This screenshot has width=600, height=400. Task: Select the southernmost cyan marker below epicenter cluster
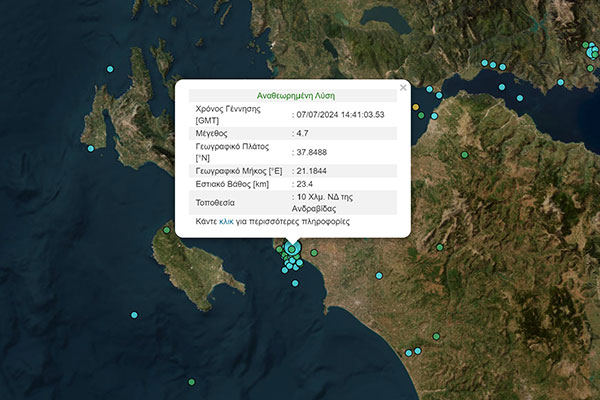[x=295, y=283]
